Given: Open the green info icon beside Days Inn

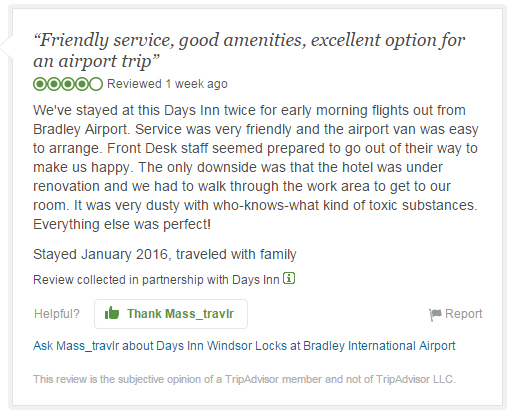Looking at the screenshot, I should pyautogui.click(x=289, y=278).
